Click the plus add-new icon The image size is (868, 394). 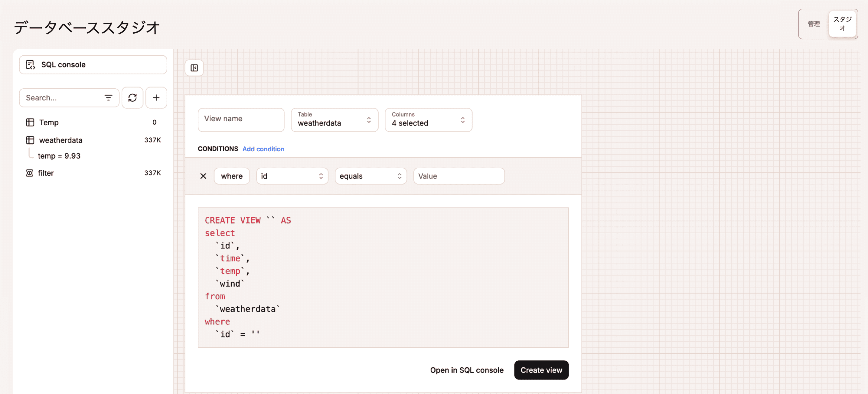(156, 98)
